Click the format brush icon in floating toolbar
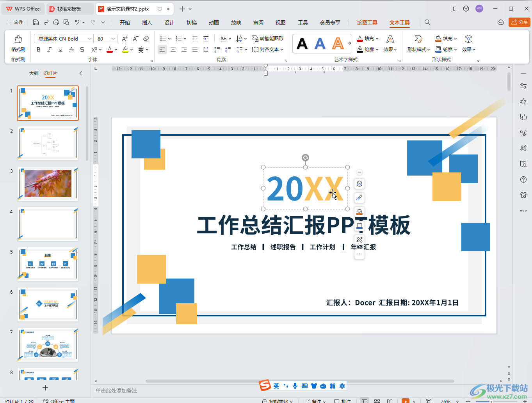The height and width of the screenshot is (403, 532). (x=359, y=198)
